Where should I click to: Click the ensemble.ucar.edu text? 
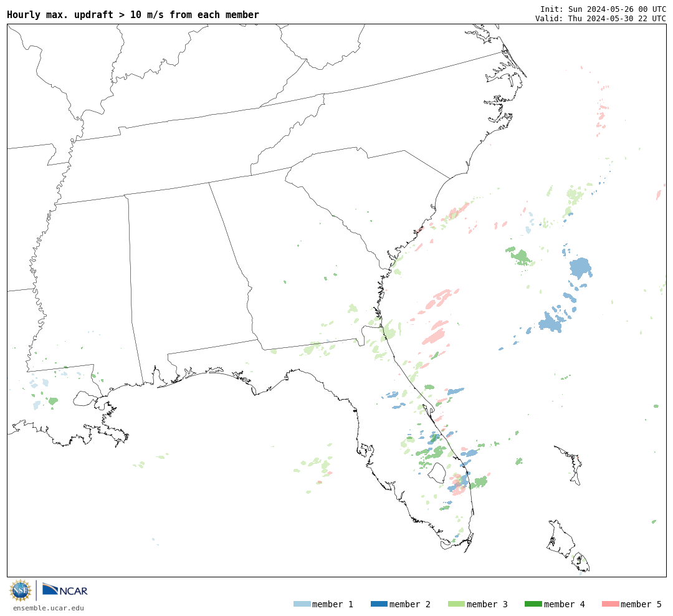(x=49, y=608)
